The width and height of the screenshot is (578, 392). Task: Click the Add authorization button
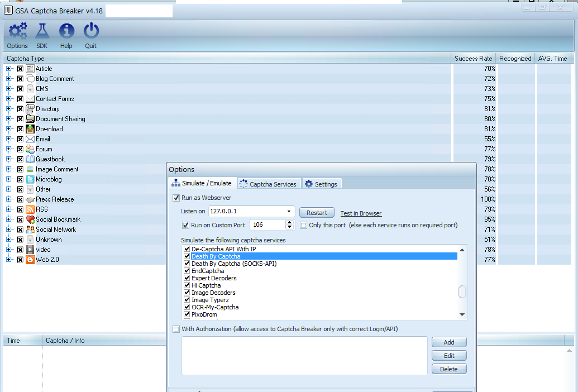(x=449, y=342)
